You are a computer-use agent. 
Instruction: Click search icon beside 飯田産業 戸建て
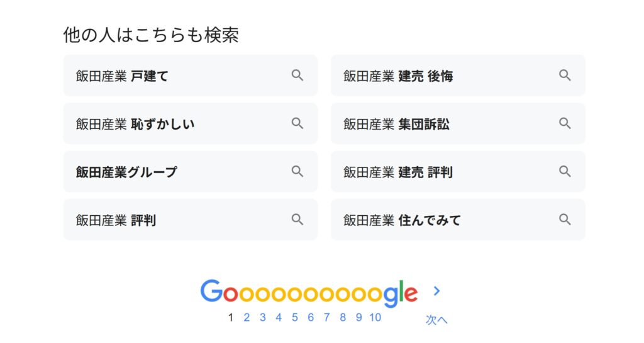click(x=297, y=75)
